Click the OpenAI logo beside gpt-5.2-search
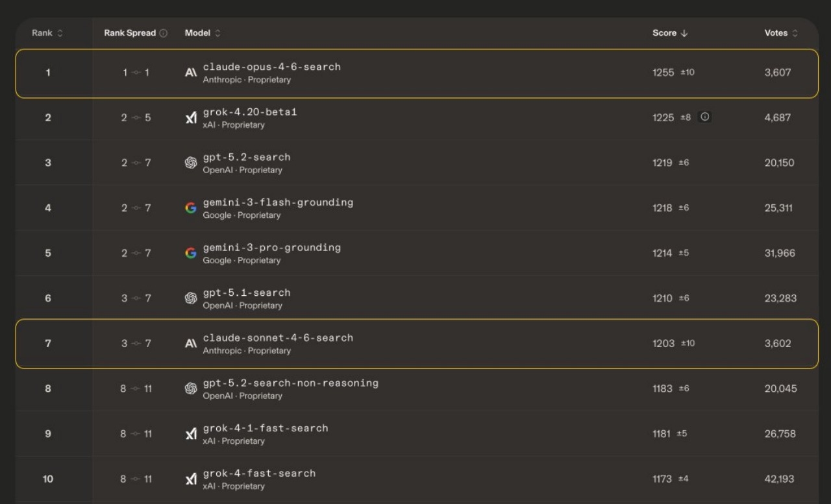 (191, 163)
